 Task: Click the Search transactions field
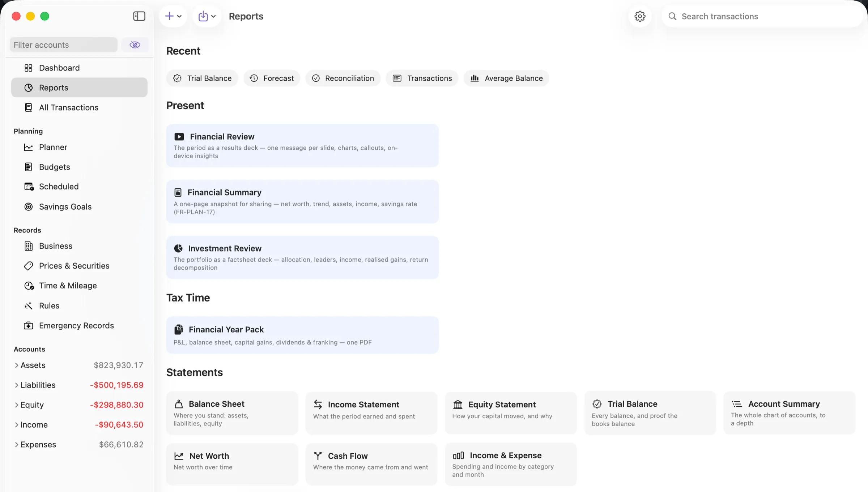762,16
